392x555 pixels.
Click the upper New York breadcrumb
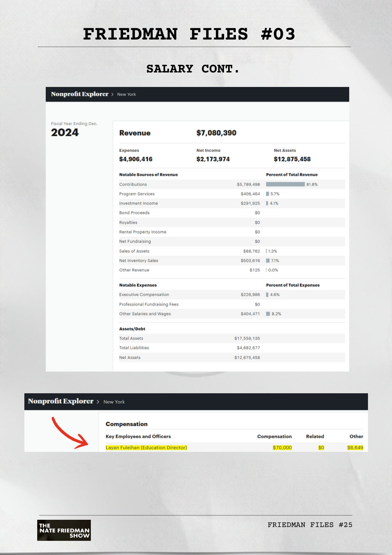(126, 95)
